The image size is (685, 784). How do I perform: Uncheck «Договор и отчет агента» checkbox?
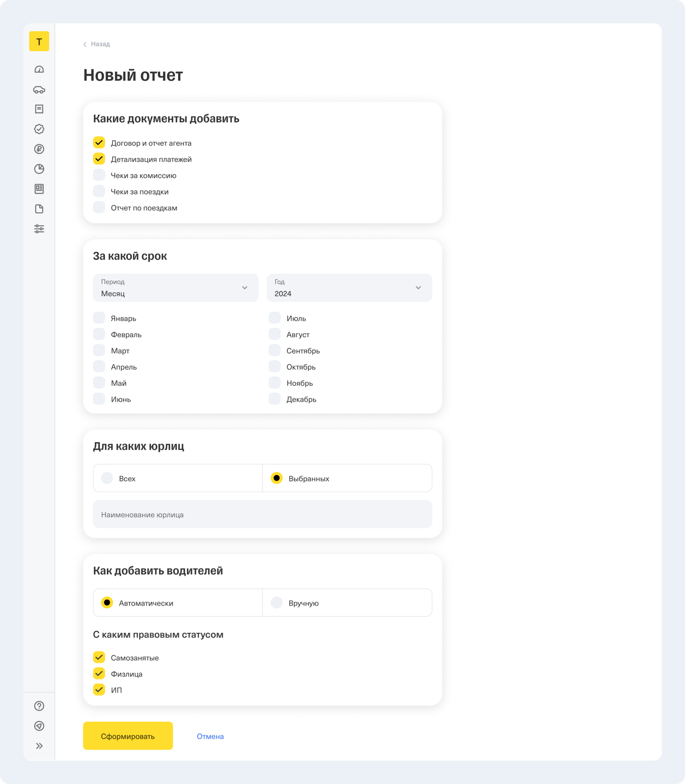(99, 143)
